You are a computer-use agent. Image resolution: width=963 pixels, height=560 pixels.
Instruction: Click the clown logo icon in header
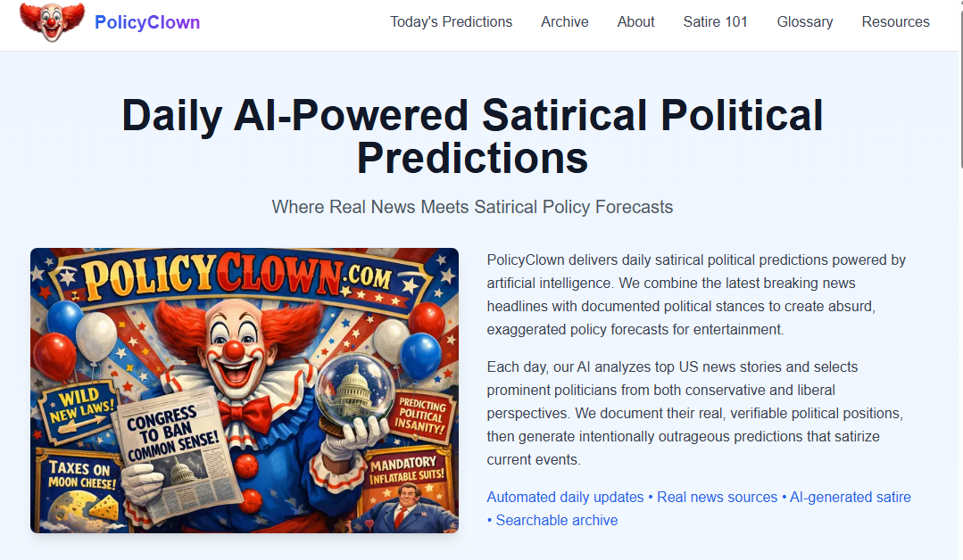(52, 21)
